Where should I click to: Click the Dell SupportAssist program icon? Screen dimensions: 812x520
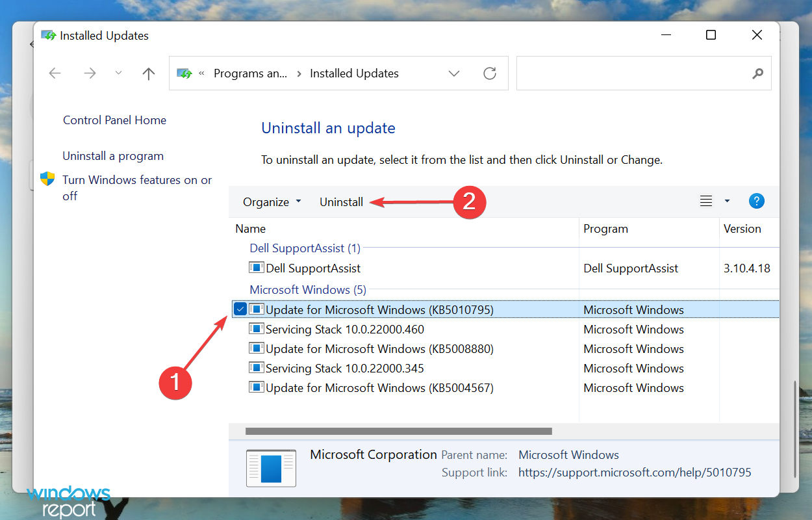click(255, 268)
